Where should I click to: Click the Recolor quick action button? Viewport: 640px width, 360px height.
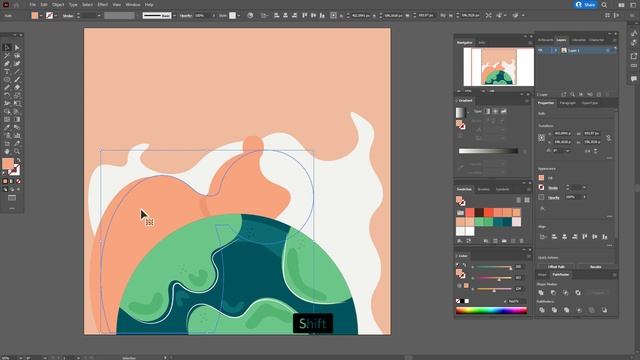pyautogui.click(x=596, y=267)
